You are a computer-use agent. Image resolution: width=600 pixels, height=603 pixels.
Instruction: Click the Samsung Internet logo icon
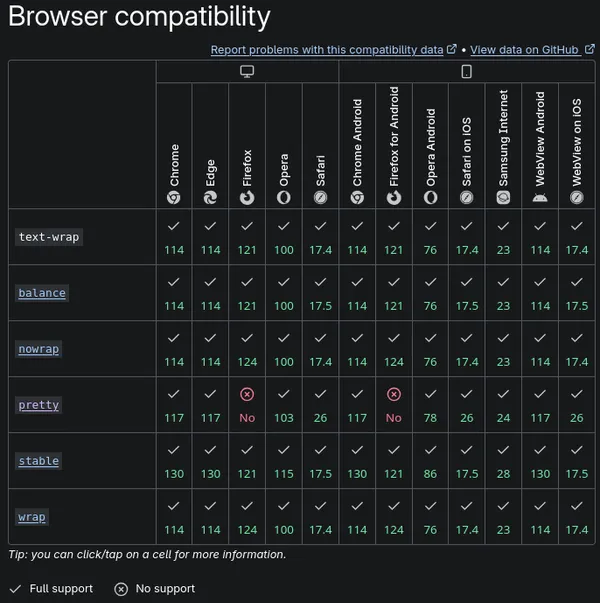coord(503,198)
